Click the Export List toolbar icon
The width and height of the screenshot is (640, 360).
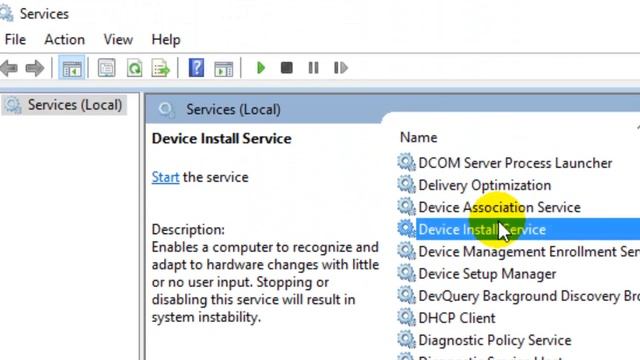[160, 68]
